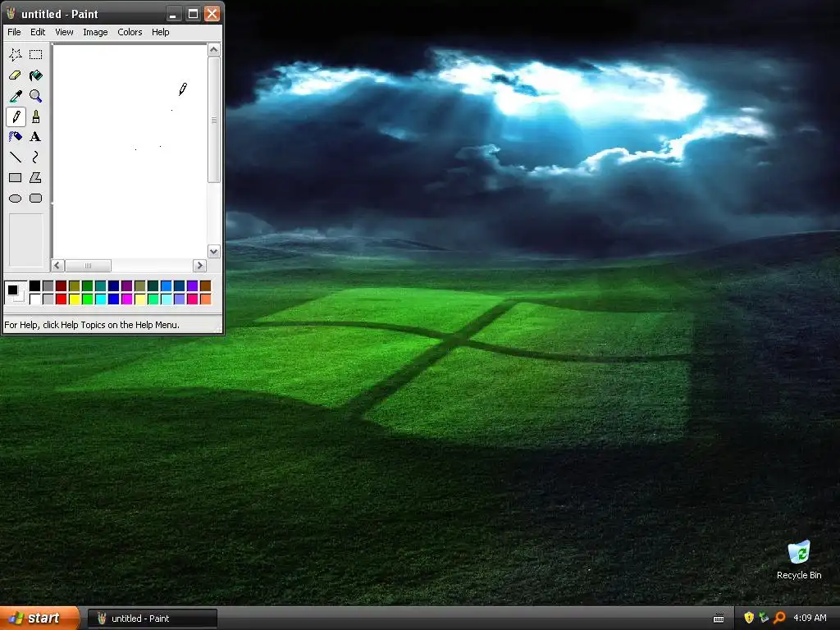Open the View menu

[64, 32]
